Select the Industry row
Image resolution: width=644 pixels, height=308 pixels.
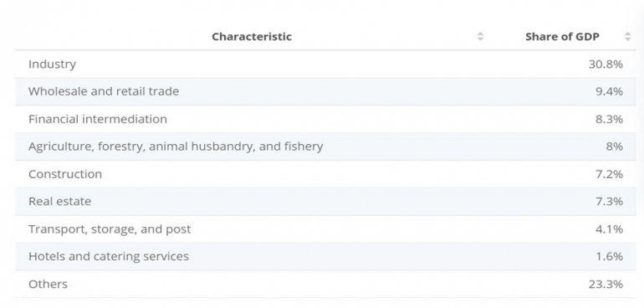(x=325, y=64)
